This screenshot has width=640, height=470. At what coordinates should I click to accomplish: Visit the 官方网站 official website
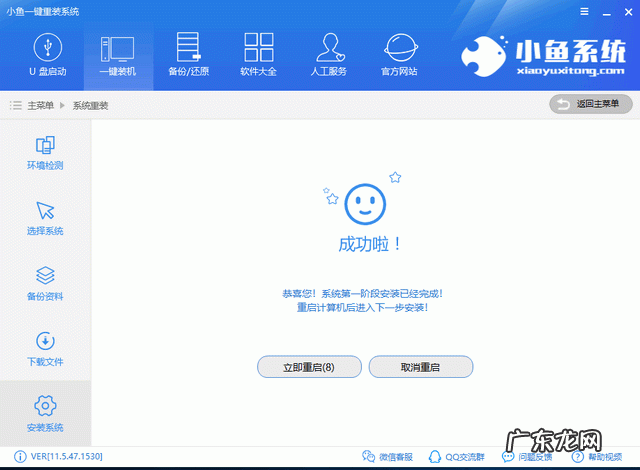coord(400,55)
